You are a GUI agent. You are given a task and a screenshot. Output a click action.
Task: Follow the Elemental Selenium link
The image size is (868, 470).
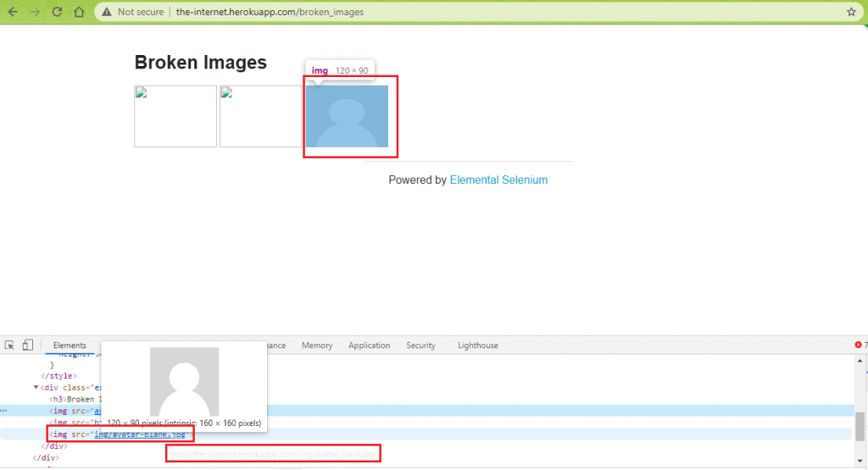coord(498,180)
